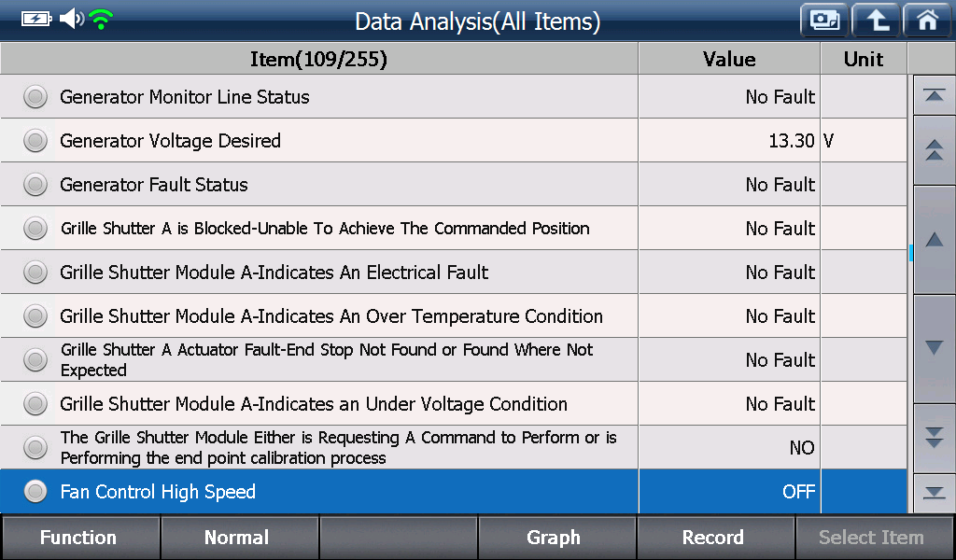956x560 pixels.
Task: Jump to top of list arrow
Action: (x=934, y=95)
